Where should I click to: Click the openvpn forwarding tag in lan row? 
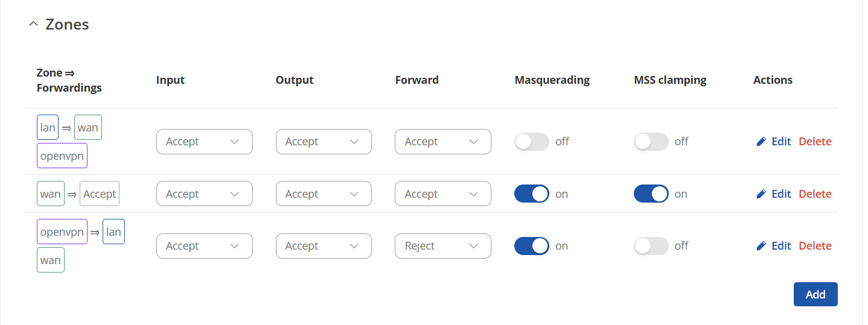tap(62, 156)
